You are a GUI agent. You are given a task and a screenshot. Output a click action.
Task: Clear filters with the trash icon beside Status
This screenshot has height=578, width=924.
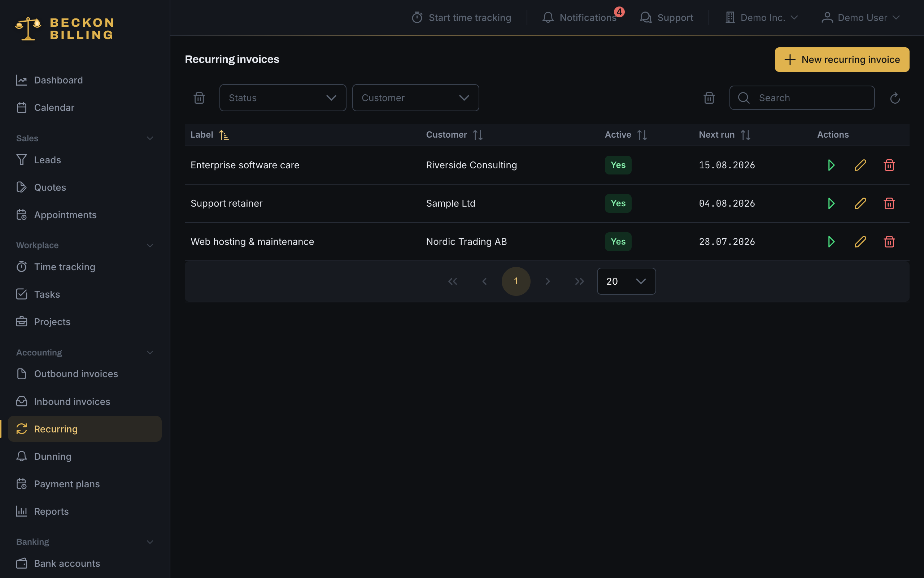(199, 98)
